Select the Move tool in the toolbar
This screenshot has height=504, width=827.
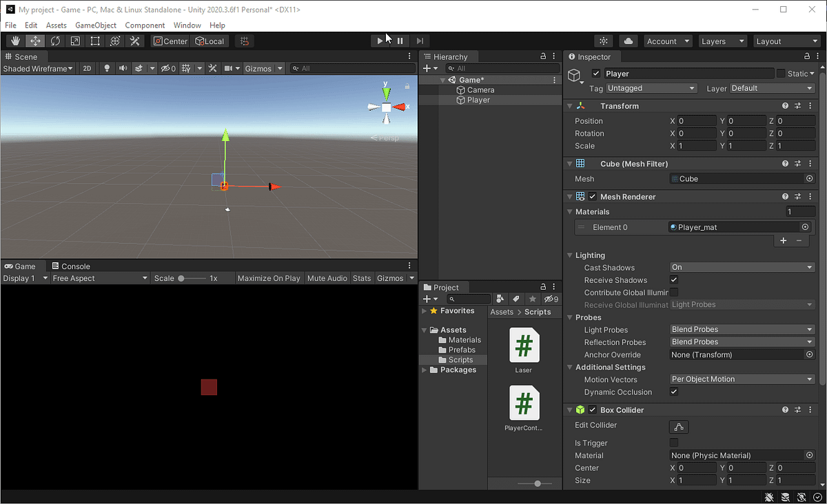pos(35,41)
